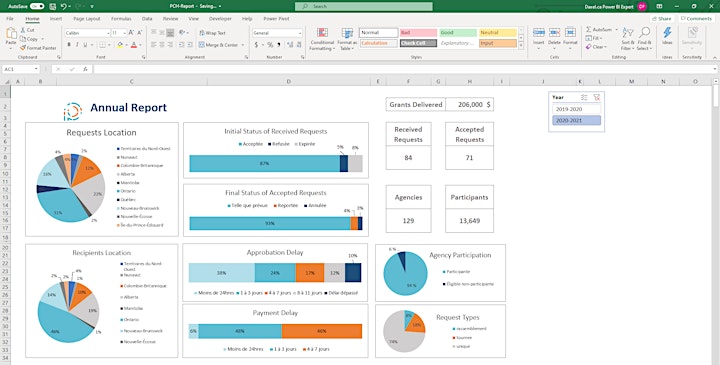
Task: Click the Borders icon
Action: point(102,45)
